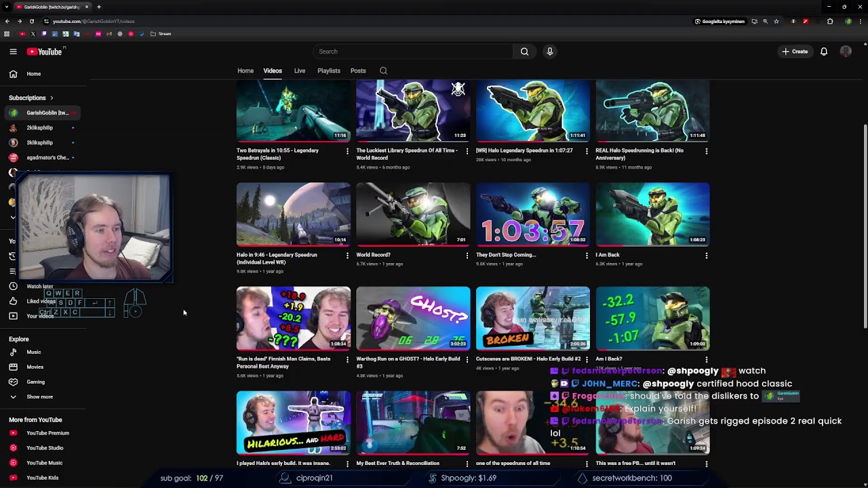Open Am I Back? video thumbnail
The height and width of the screenshot is (488, 868).
pos(653,319)
